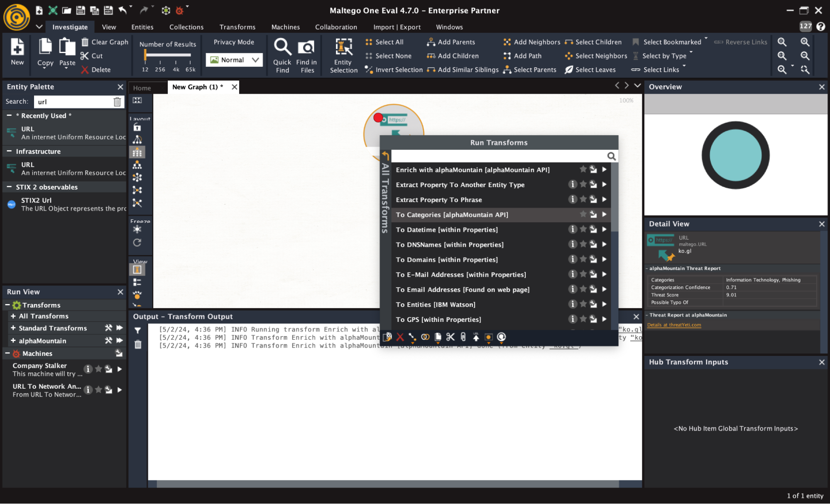Expand All Transforms in Run View
The height and width of the screenshot is (504, 830).
point(13,316)
